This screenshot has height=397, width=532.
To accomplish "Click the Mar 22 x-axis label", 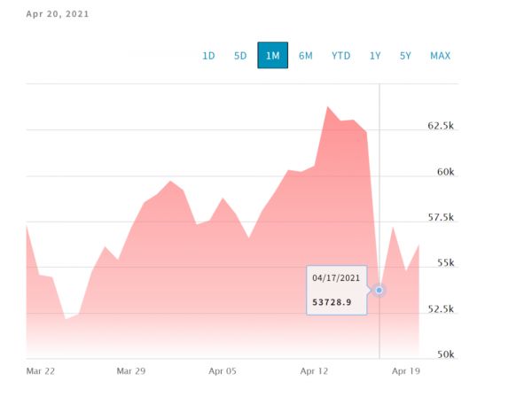I will pos(40,372).
